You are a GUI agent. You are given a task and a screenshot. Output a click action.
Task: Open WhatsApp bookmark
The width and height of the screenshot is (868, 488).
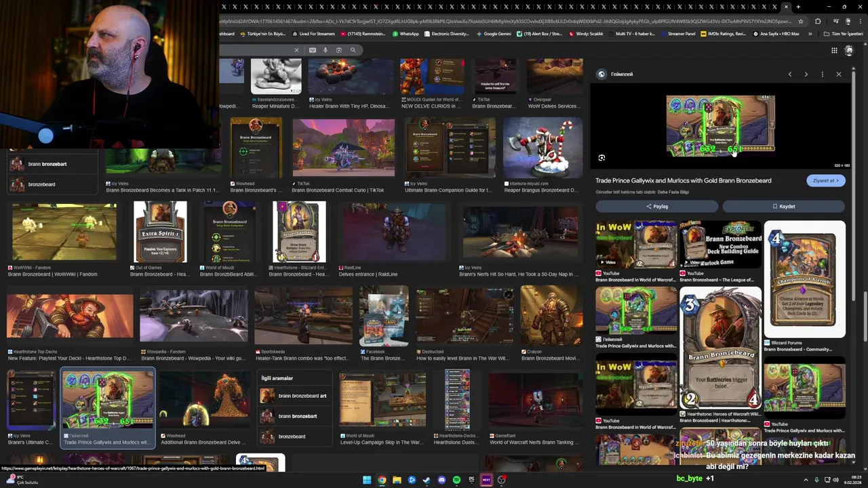coord(406,34)
